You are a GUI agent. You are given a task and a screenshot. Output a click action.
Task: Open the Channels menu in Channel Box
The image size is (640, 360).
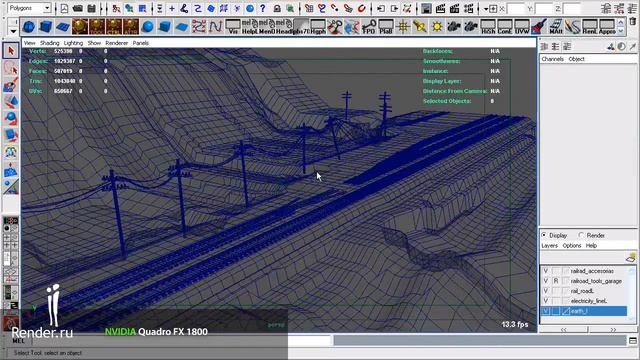[x=552, y=59]
